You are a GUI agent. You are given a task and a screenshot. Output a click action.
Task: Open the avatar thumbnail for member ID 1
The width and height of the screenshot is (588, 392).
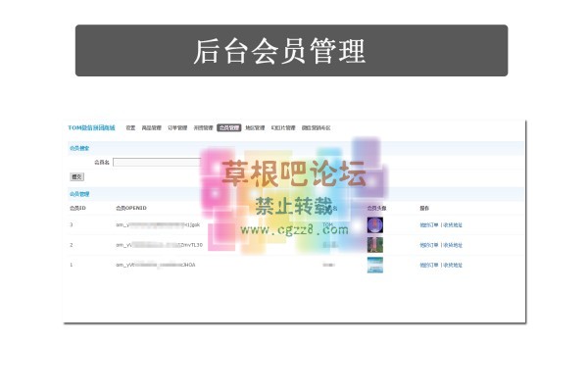pyautogui.click(x=375, y=265)
